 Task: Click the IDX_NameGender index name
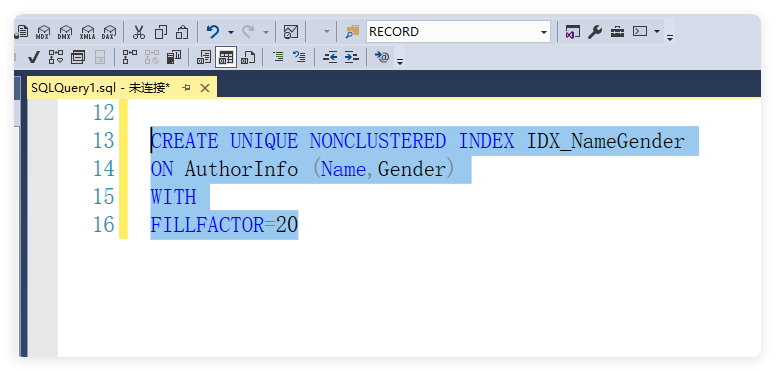[x=605, y=142]
